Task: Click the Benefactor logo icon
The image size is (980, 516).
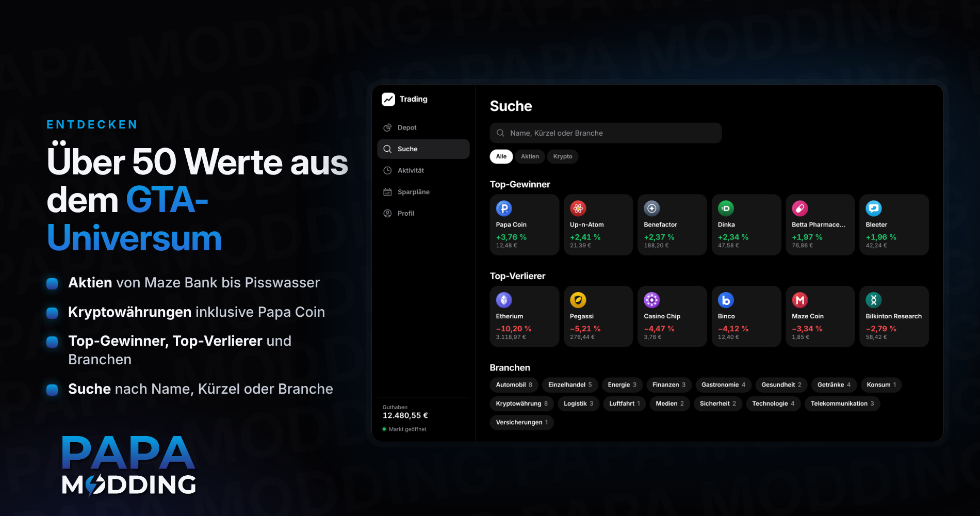Action: click(652, 208)
